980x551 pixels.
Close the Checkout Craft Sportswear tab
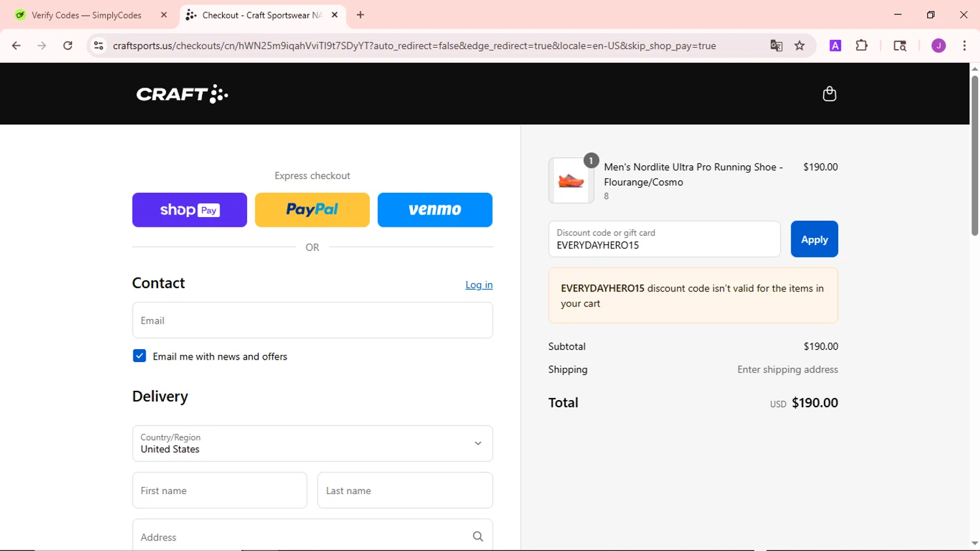[x=335, y=15]
